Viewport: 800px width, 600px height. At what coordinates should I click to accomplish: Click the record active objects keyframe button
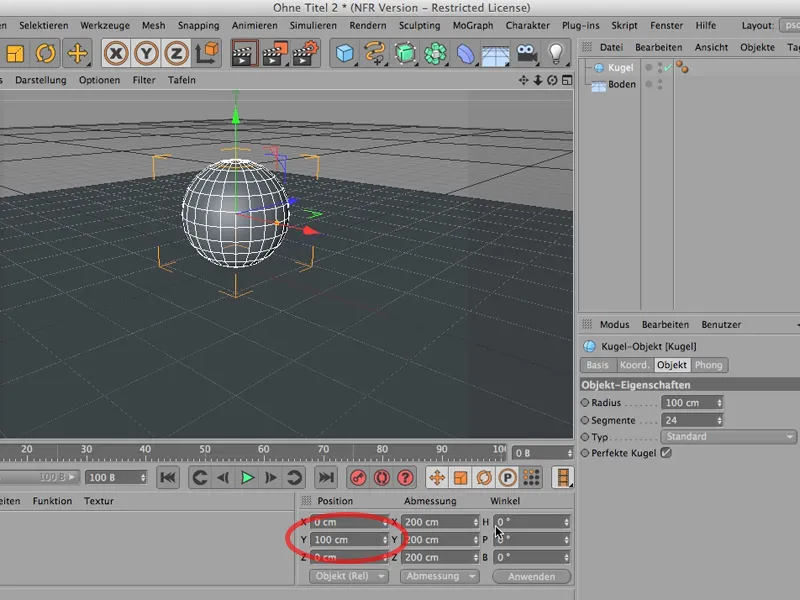(x=358, y=478)
